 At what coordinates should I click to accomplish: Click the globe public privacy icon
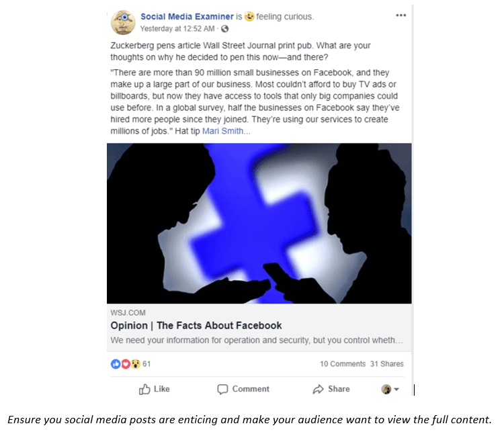coord(225,29)
